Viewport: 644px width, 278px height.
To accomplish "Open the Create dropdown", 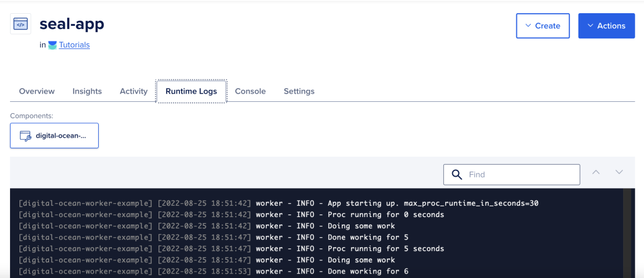I will pyautogui.click(x=543, y=26).
